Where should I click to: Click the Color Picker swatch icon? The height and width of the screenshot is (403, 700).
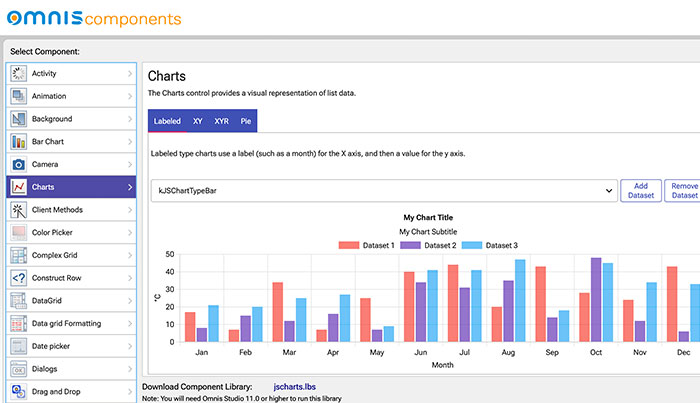click(18, 232)
